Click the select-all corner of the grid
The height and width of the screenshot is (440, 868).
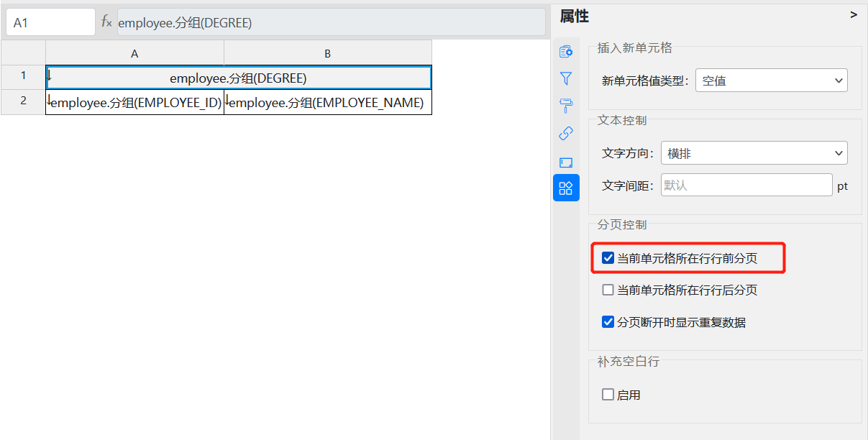[23, 53]
